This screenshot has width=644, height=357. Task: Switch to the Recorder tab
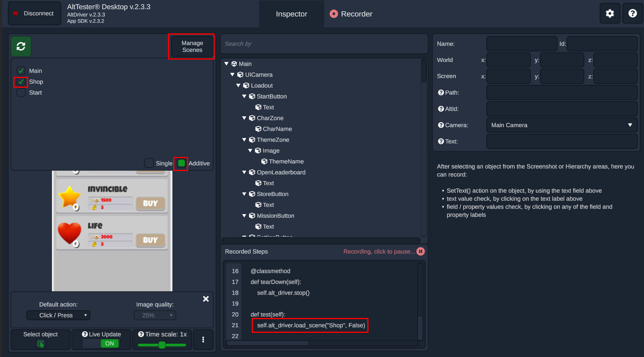click(x=351, y=14)
